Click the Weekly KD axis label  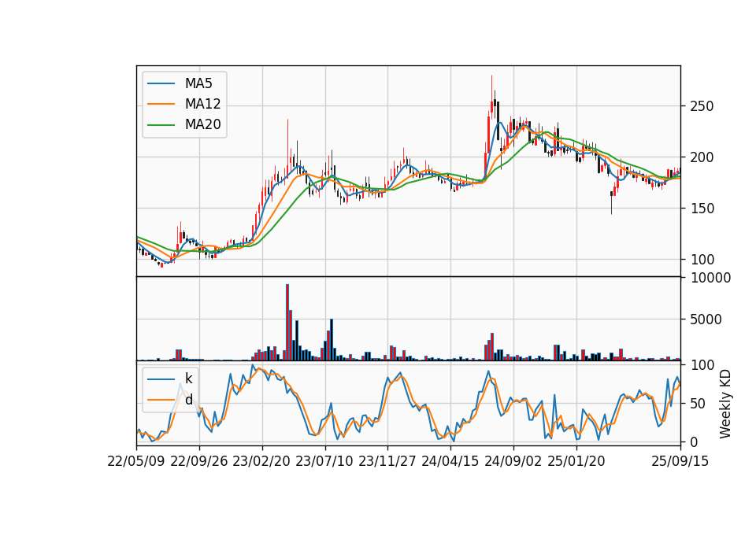point(725,404)
